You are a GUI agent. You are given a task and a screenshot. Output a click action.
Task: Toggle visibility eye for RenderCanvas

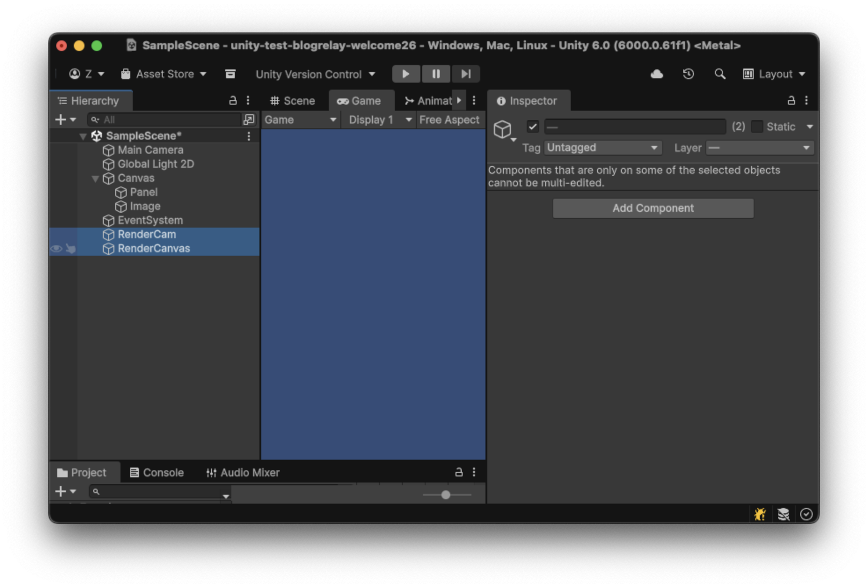coord(56,249)
